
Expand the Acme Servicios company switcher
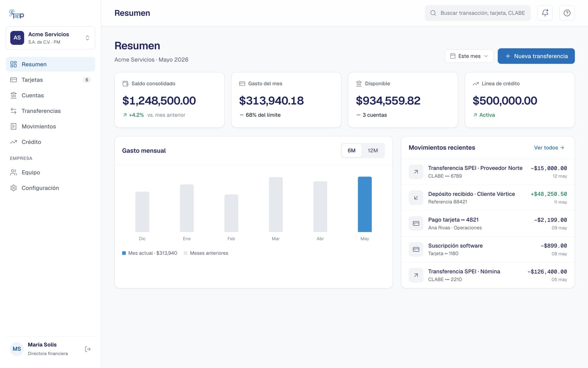point(50,38)
